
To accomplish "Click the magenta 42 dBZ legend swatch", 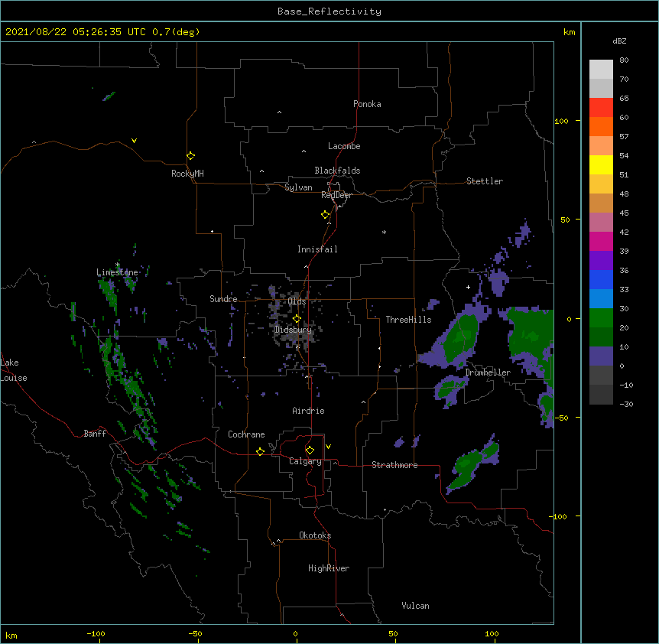I will click(x=601, y=241).
